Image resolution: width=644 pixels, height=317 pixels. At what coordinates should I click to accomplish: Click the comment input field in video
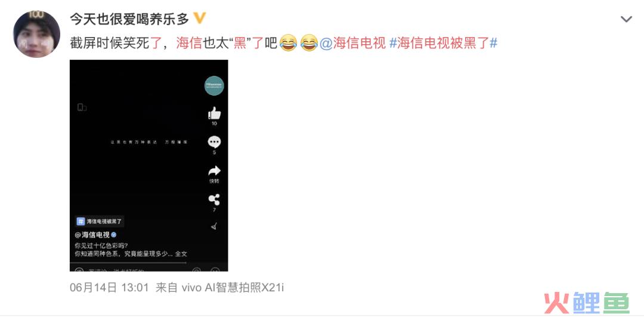pos(129,270)
